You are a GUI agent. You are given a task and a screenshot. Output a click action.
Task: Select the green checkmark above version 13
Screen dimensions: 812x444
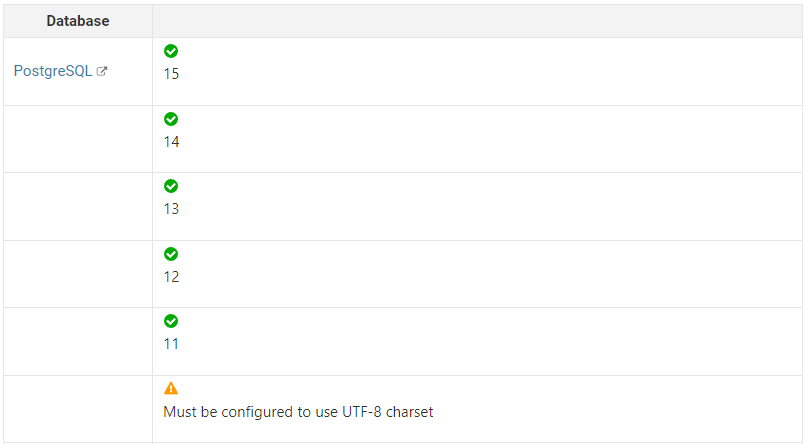tap(171, 186)
